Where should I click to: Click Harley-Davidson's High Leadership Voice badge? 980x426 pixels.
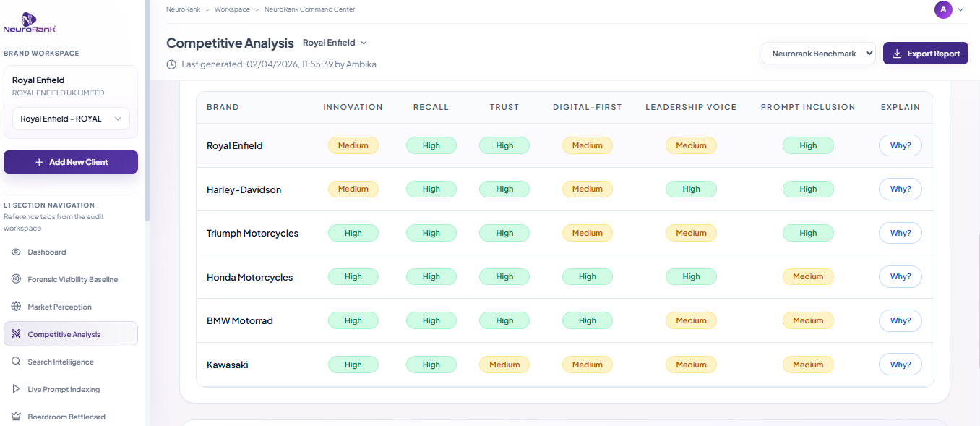692,189
